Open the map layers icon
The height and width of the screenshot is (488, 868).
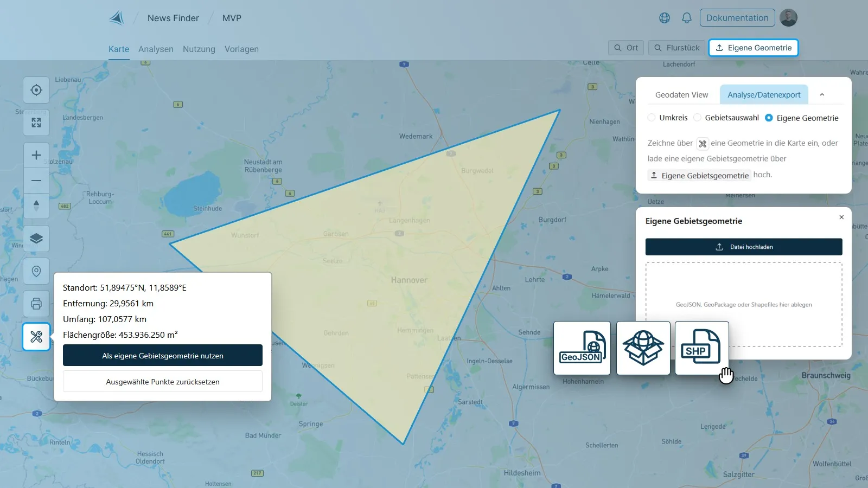click(x=36, y=239)
